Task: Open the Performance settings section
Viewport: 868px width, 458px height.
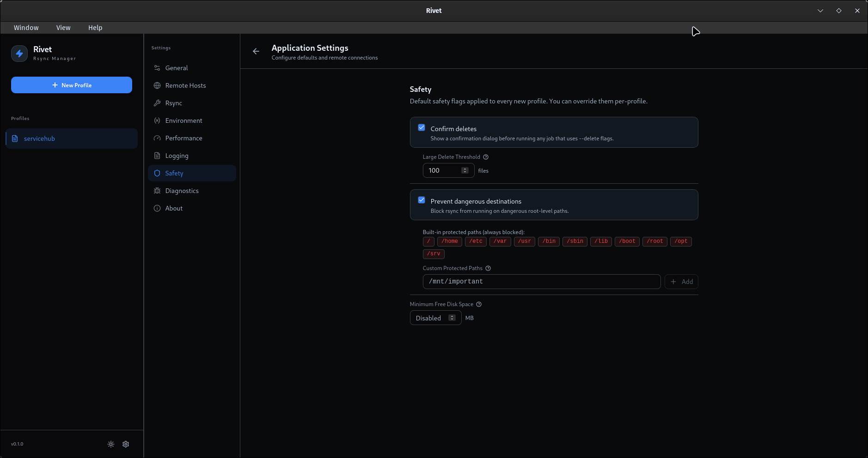Action: [192, 138]
